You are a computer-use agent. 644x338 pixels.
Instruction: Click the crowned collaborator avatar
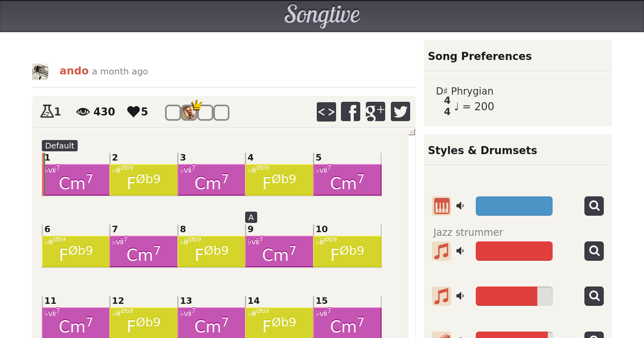pos(189,113)
